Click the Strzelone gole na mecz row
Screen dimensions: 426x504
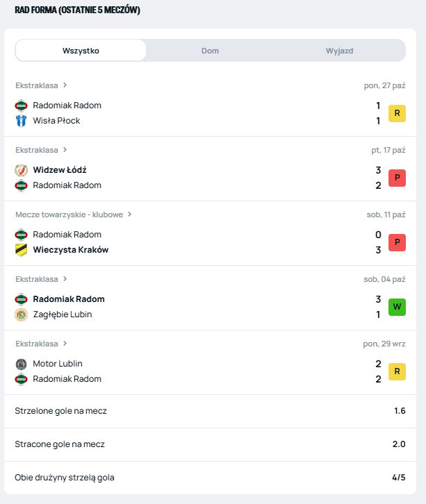pos(208,411)
